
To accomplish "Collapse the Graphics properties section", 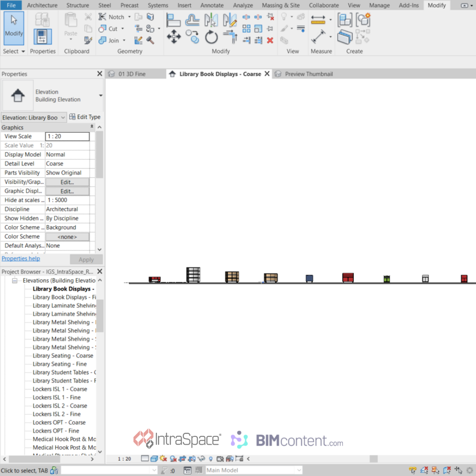I will point(92,126).
